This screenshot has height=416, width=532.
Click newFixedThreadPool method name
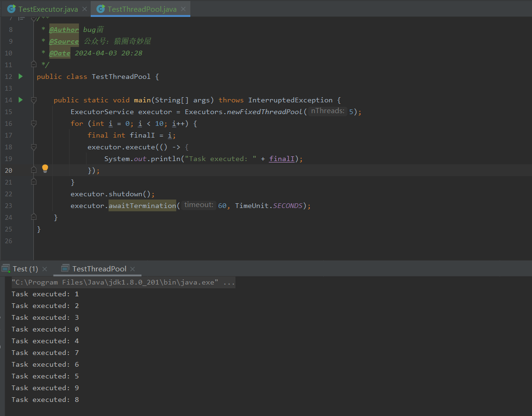point(264,112)
